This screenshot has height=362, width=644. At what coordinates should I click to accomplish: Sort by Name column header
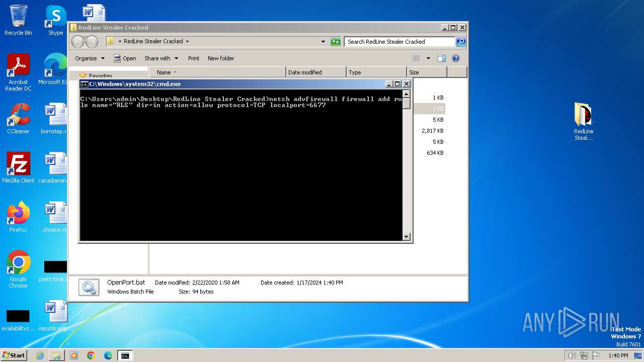(x=217, y=72)
